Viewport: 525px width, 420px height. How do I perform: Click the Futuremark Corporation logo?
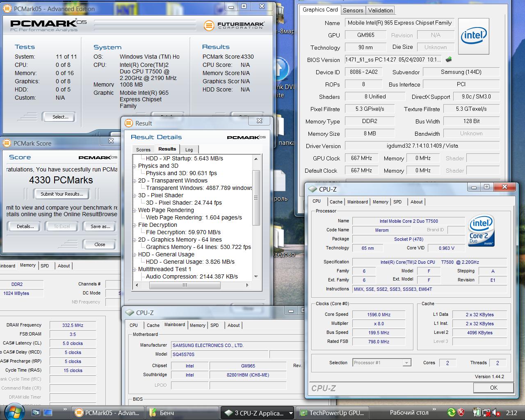pos(234,25)
